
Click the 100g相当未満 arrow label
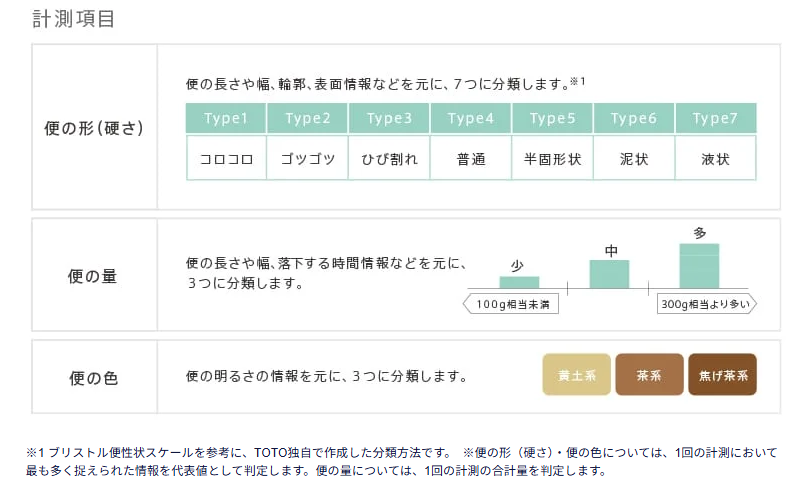[x=511, y=304]
